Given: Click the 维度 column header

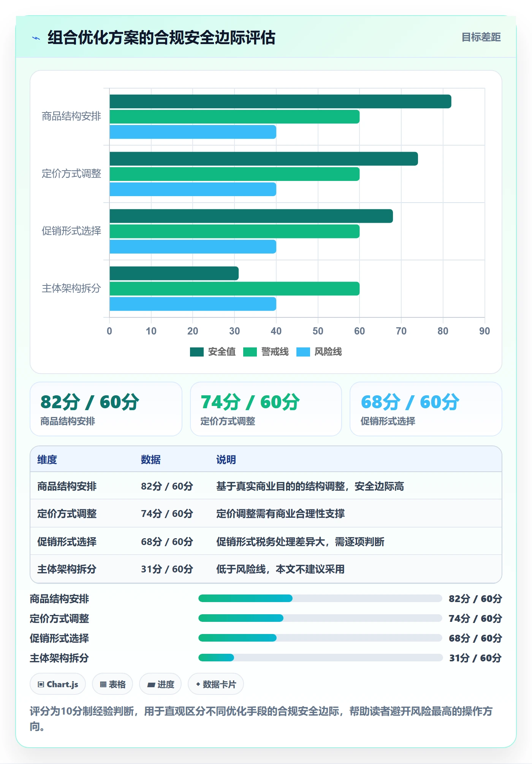Looking at the screenshot, I should pos(47,460).
